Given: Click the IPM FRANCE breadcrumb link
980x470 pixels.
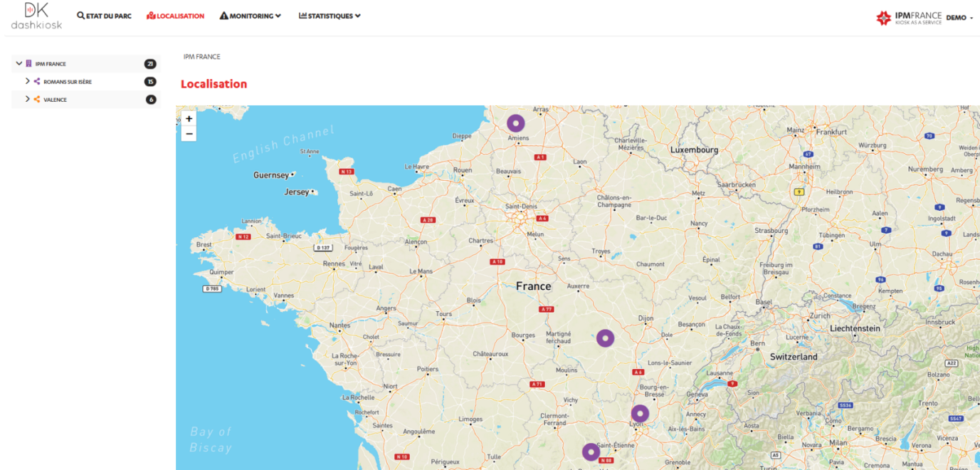Looking at the screenshot, I should pyautogui.click(x=202, y=56).
